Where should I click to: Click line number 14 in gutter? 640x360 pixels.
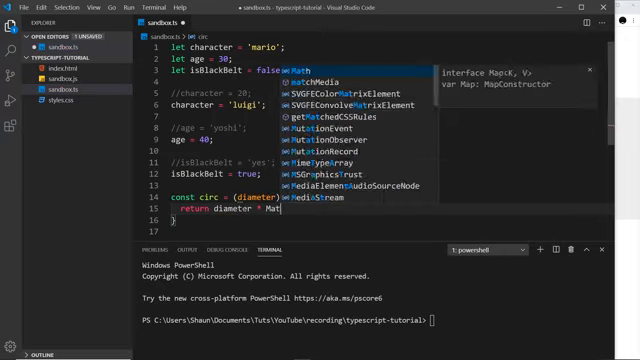153,197
